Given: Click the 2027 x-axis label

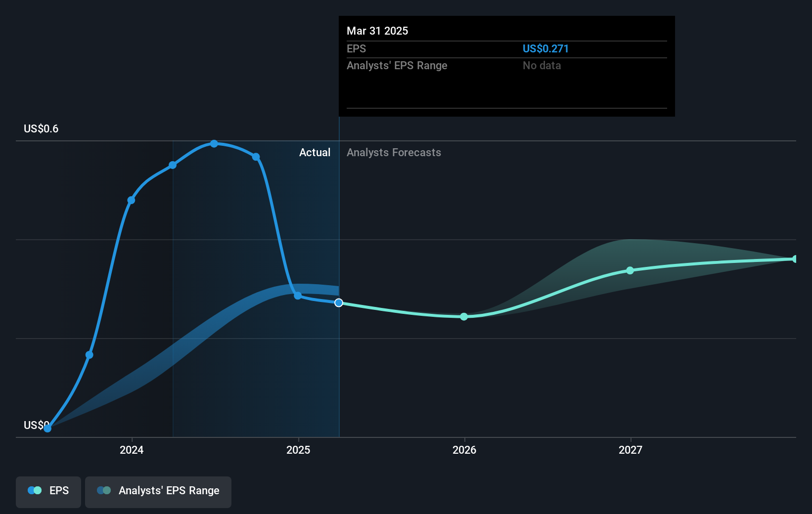Looking at the screenshot, I should tap(631, 450).
